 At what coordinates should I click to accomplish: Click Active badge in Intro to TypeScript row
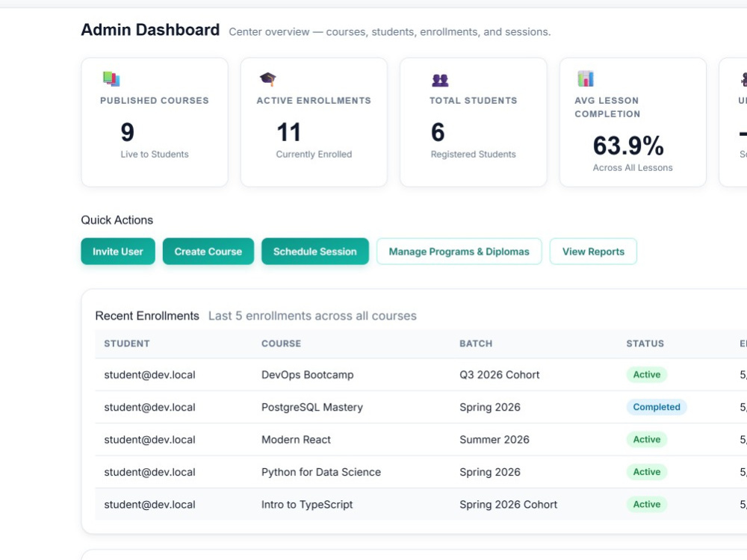click(x=646, y=504)
